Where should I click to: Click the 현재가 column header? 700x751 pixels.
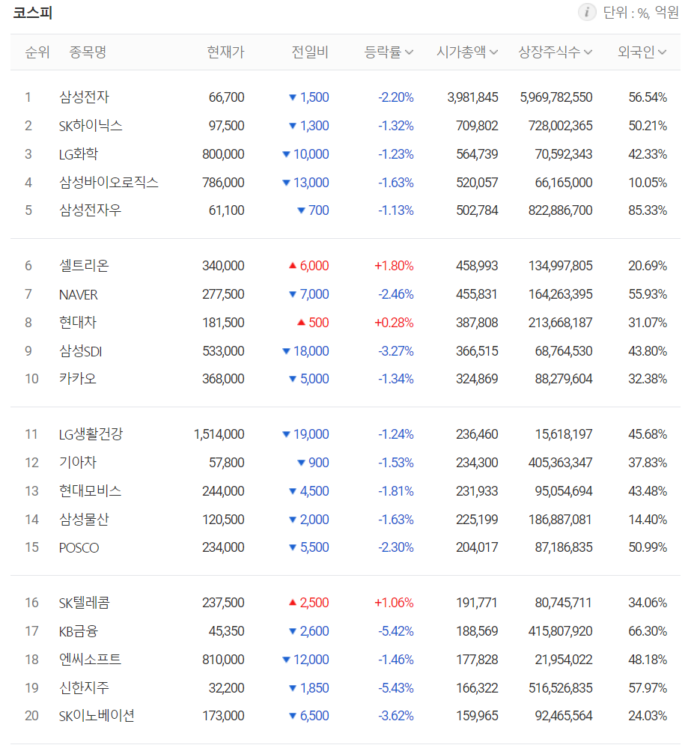(225, 52)
